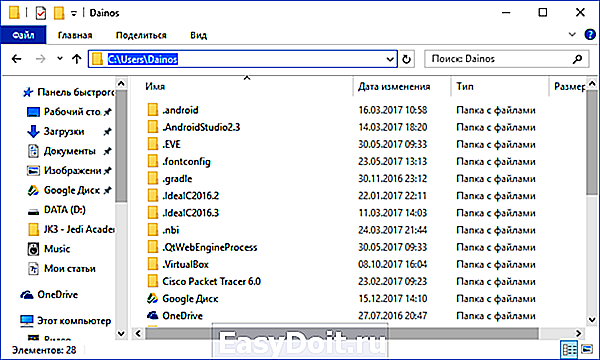Click the .EVE folder icon
This screenshot has width=600, height=360.
click(x=152, y=144)
